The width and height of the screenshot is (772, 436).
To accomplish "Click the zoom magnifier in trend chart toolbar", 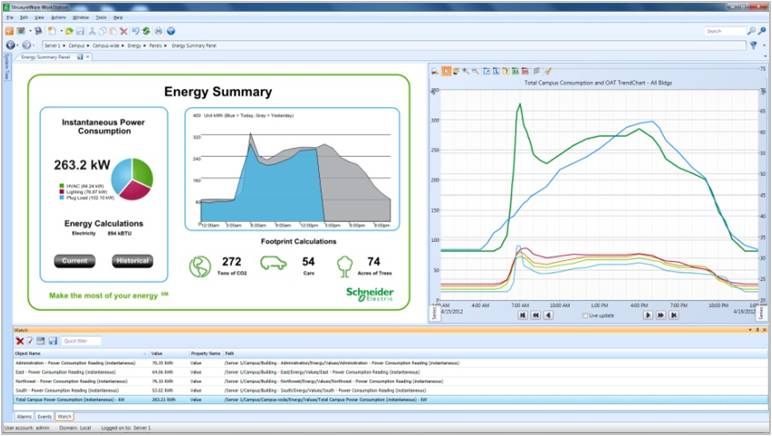I will coord(465,71).
